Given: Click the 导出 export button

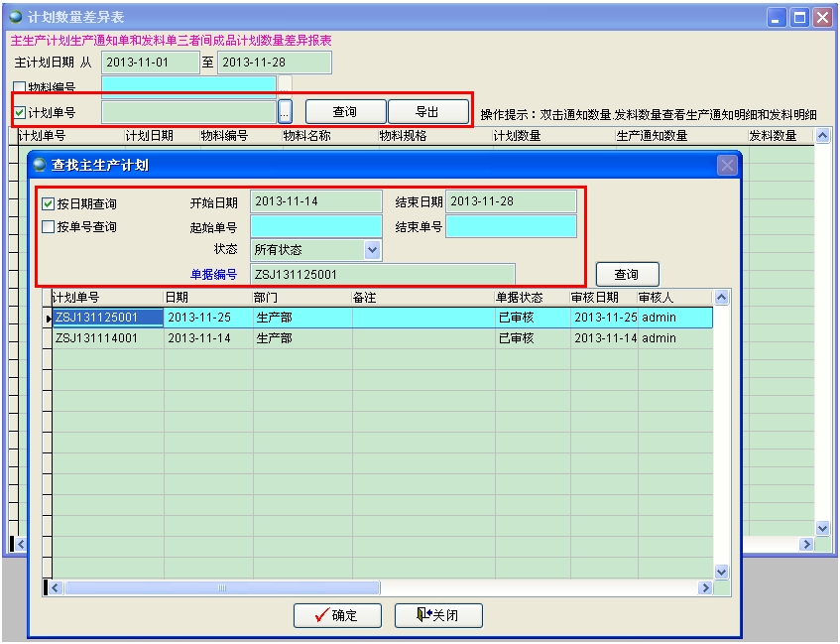Looking at the screenshot, I should (427, 111).
